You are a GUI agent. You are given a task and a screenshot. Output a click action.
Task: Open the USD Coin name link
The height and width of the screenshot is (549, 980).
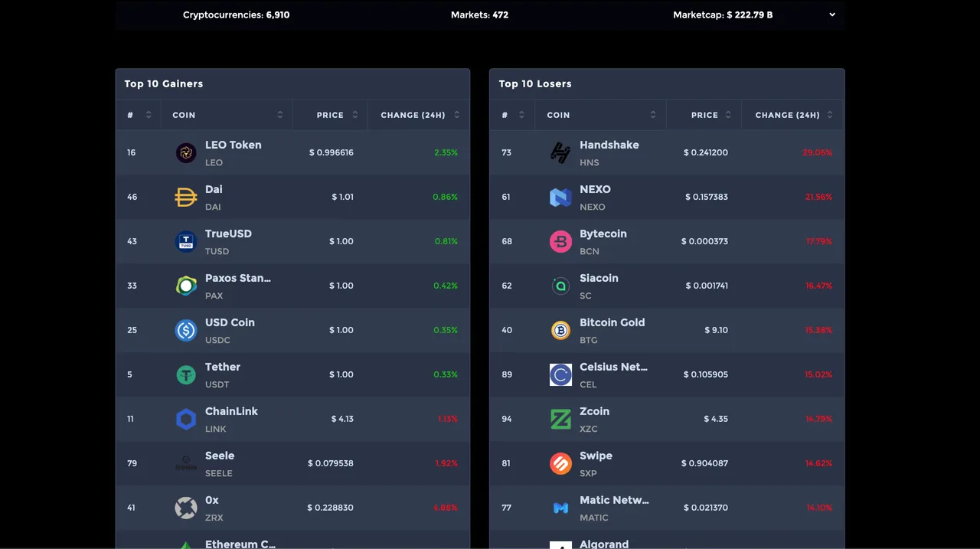coord(230,322)
